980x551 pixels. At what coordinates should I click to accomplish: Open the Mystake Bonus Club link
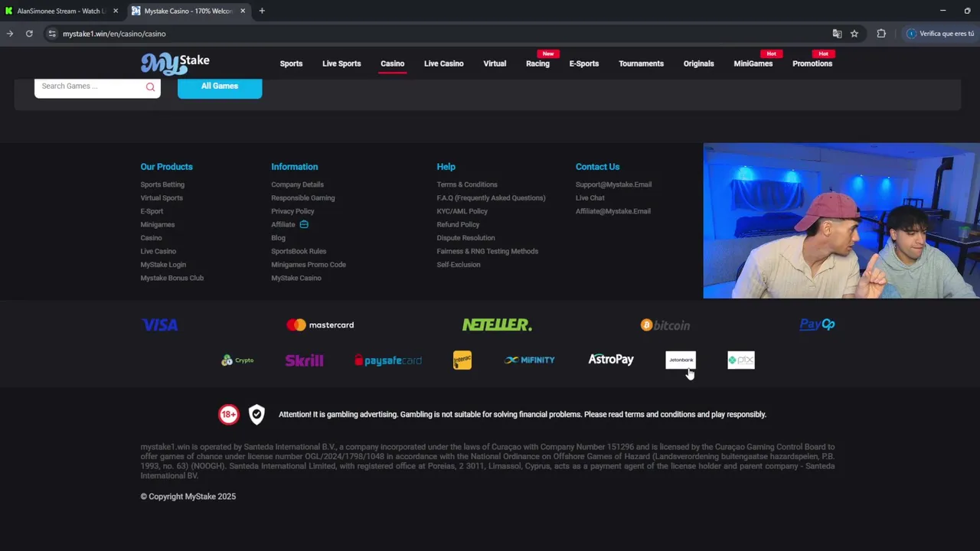point(172,278)
